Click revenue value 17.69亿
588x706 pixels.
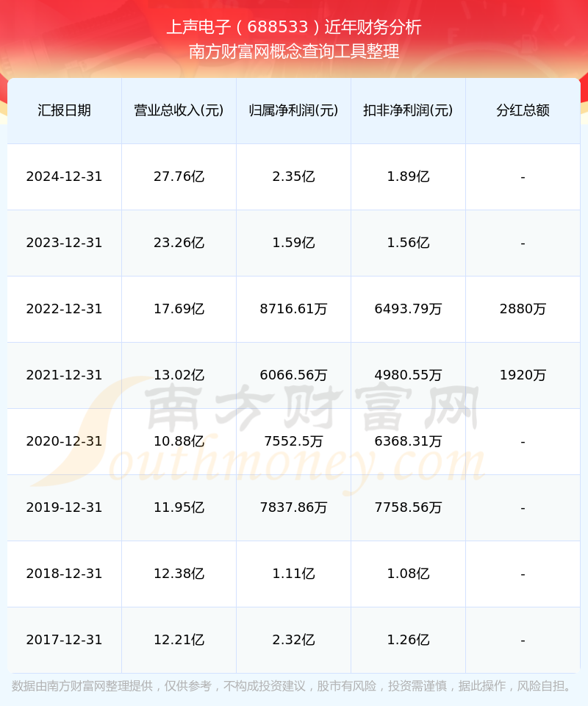pos(179,309)
